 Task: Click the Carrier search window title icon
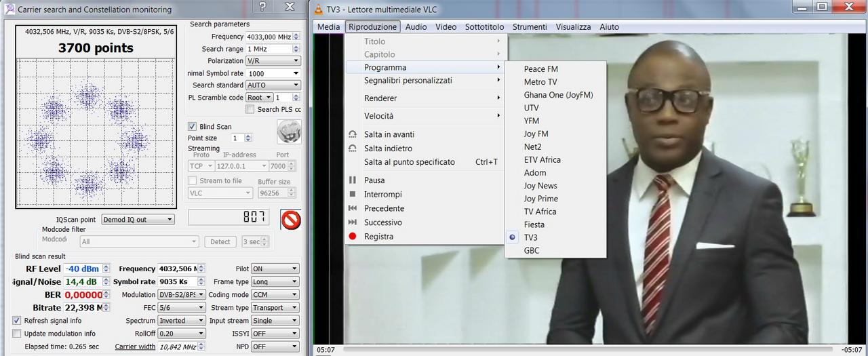(x=9, y=9)
